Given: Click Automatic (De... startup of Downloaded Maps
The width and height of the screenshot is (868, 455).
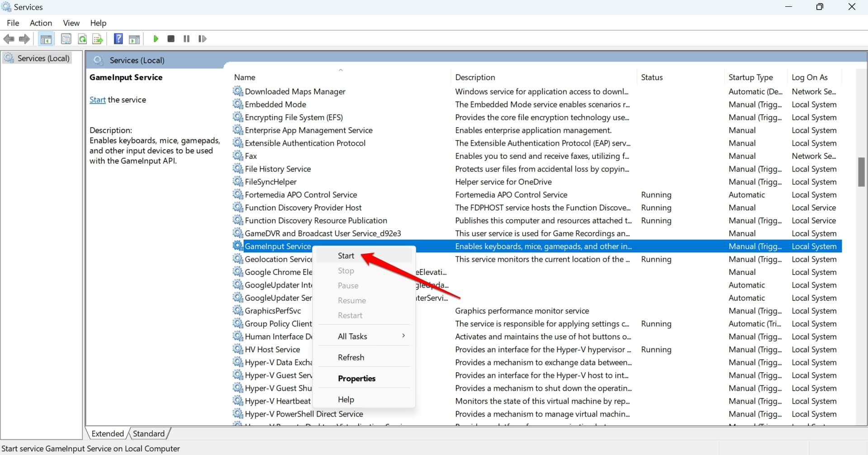Looking at the screenshot, I should [x=755, y=91].
